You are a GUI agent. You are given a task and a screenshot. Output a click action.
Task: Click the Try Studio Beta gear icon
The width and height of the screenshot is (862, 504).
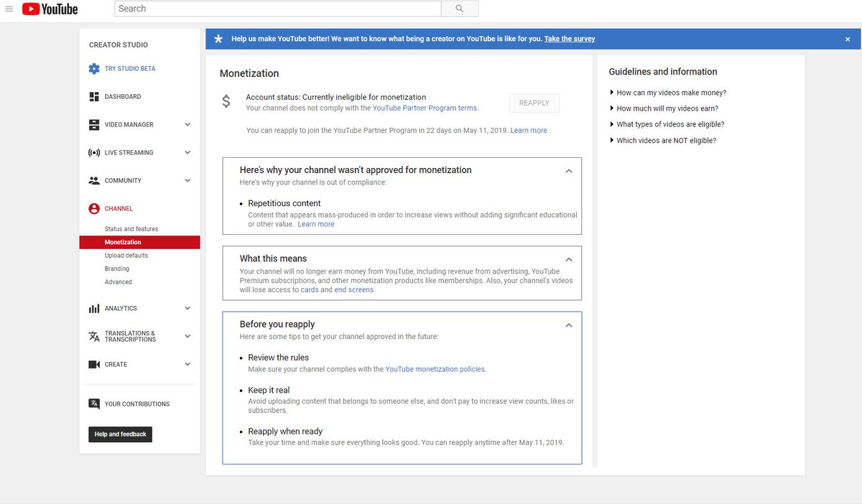click(x=94, y=69)
